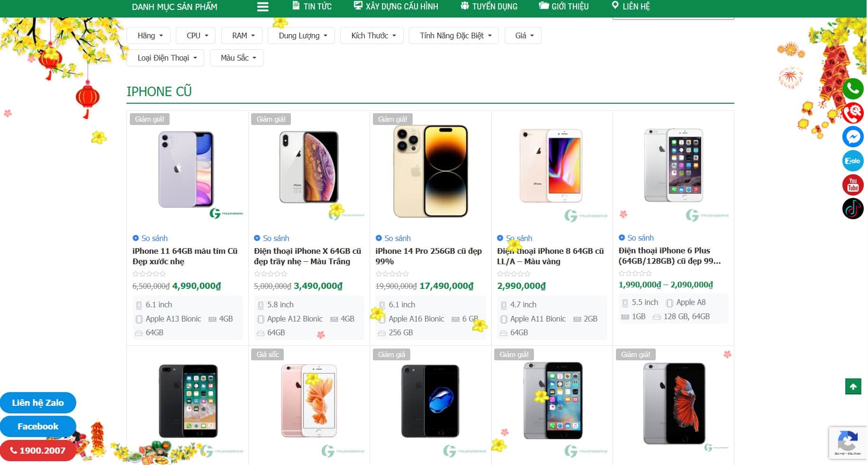This screenshot has width=868, height=465.
Task: Click the purple iPhone 11 product image
Action: point(187,170)
